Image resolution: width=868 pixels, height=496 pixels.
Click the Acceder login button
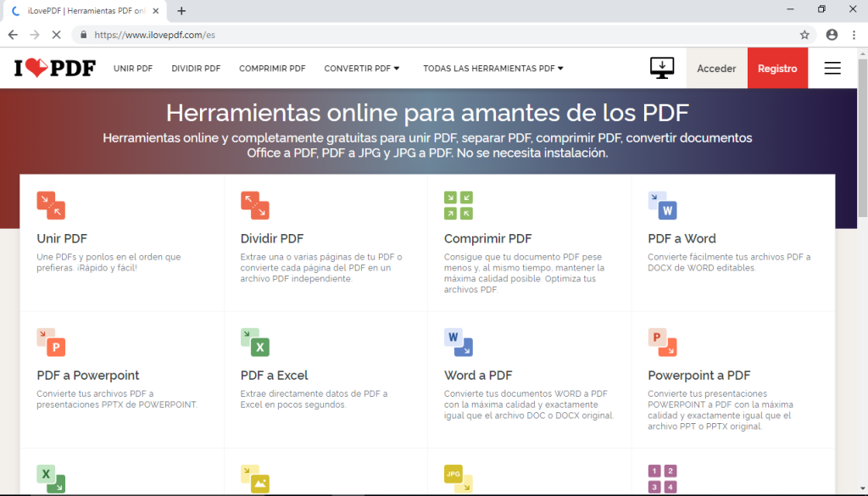click(716, 69)
